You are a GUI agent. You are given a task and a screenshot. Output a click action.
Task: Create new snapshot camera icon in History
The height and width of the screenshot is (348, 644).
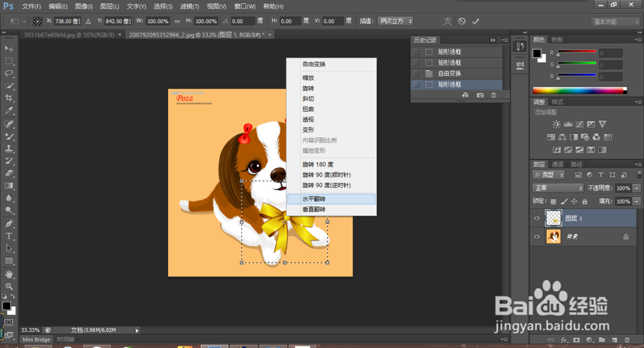(480, 95)
